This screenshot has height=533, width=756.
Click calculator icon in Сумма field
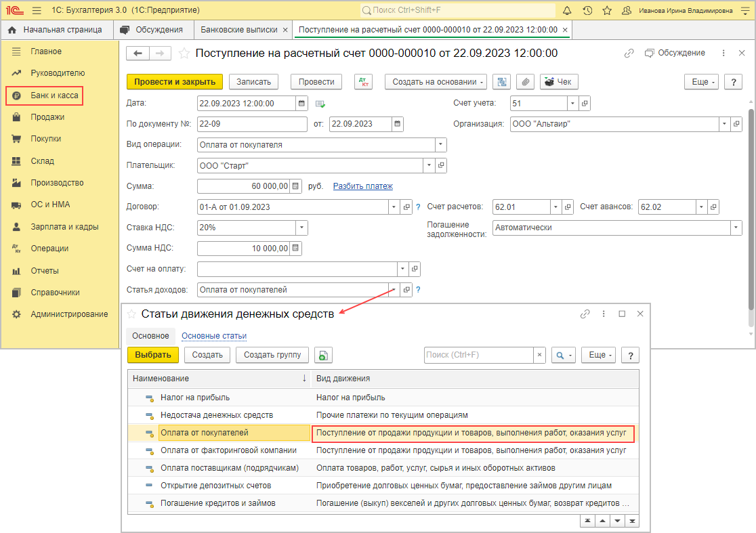click(296, 186)
